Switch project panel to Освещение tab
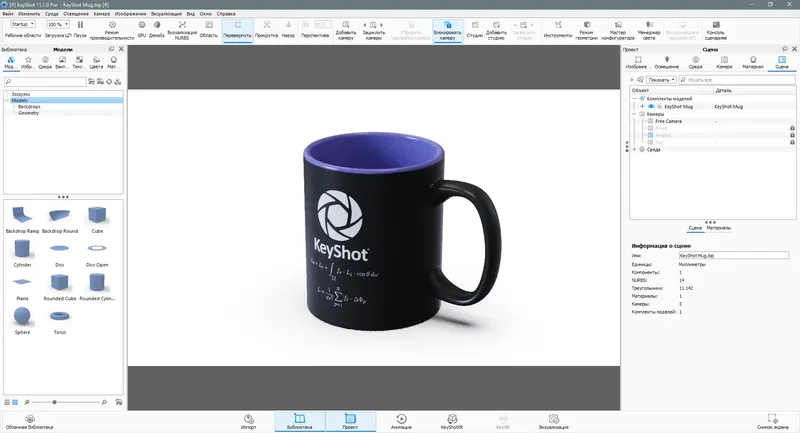This screenshot has height=433, width=800. click(666, 63)
